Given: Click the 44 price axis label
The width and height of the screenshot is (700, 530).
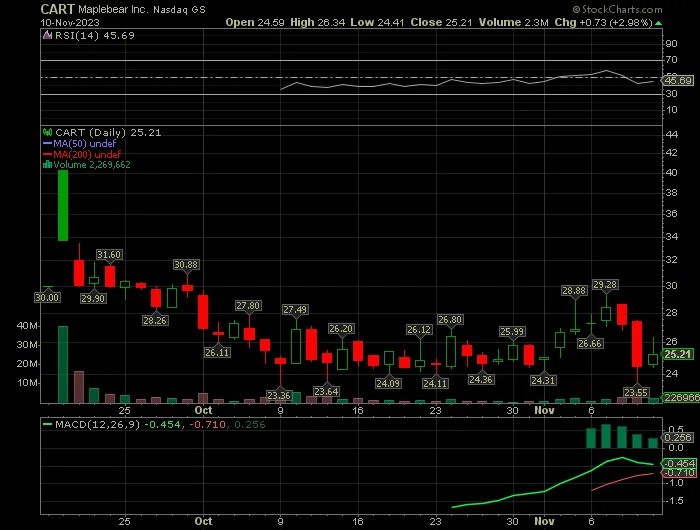Looking at the screenshot, I should click(x=672, y=134).
